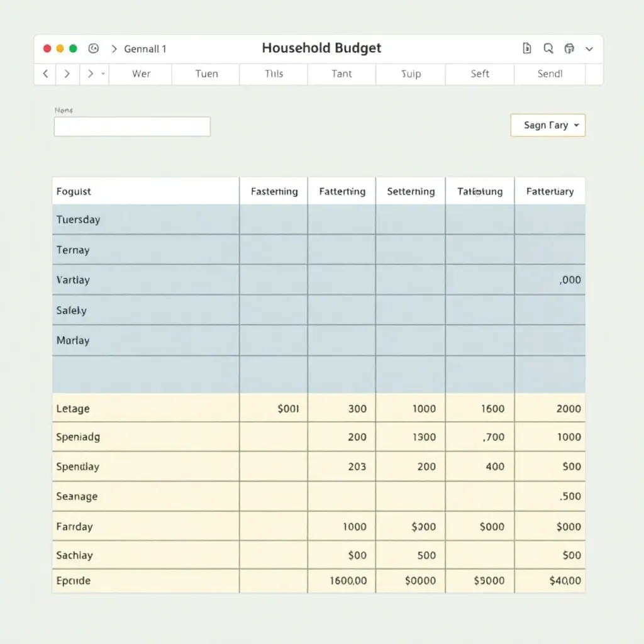This screenshot has height=644, width=644.
Task: Switch to the Seft tab
Action: 480,74
